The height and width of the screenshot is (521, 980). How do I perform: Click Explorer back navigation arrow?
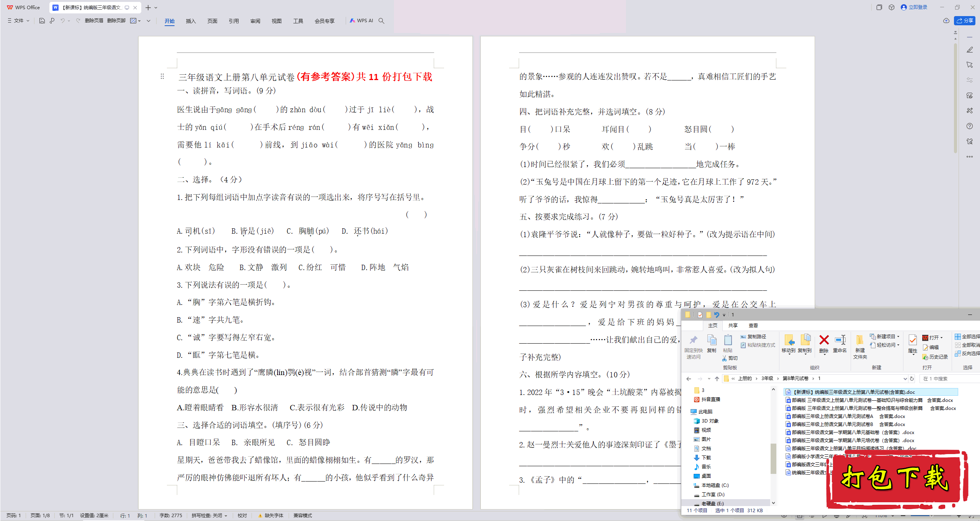point(689,379)
